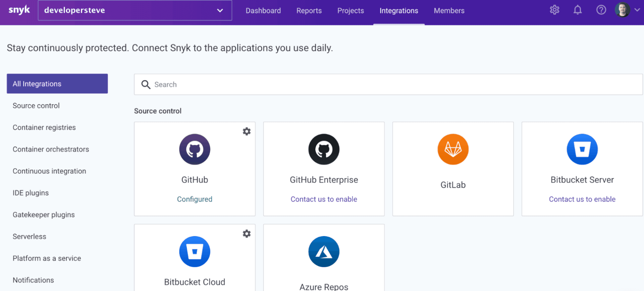Open Bitbucket Cloud card settings gear
644x291 pixels.
pyautogui.click(x=247, y=233)
